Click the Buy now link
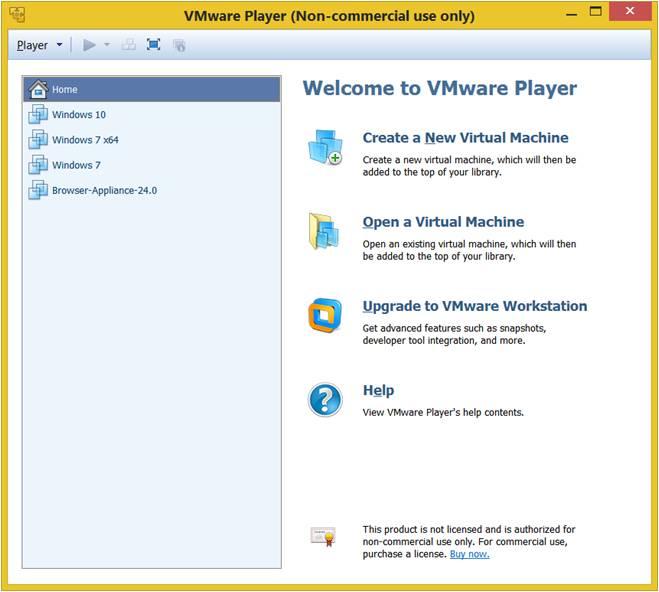This screenshot has height=592, width=659. click(x=469, y=554)
